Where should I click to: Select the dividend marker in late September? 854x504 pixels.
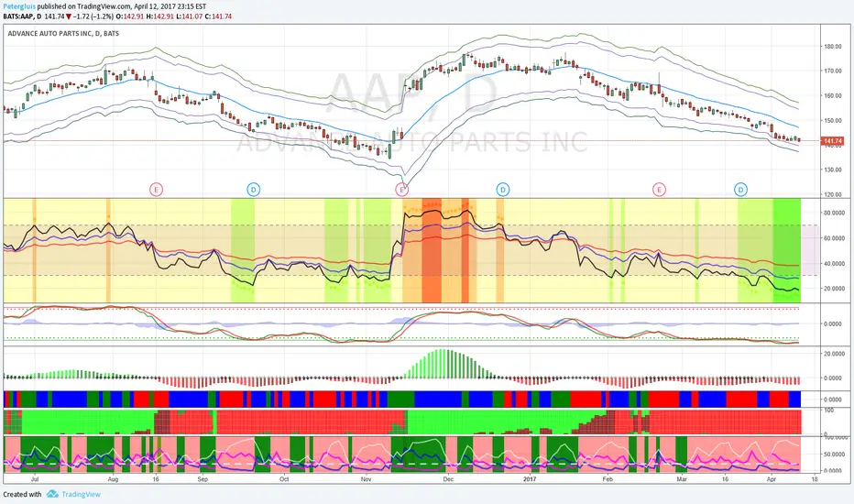coord(253,190)
